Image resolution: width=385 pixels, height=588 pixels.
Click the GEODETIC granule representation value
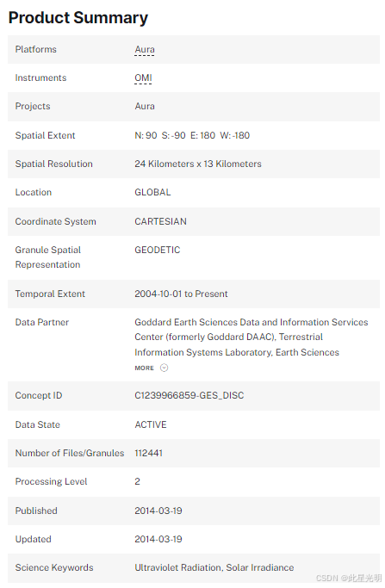(x=158, y=251)
